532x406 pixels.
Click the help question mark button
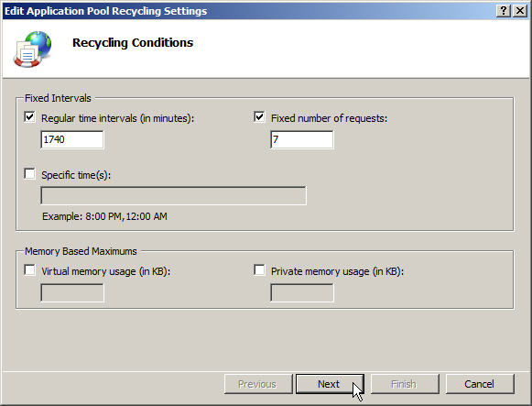pyautogui.click(x=504, y=11)
